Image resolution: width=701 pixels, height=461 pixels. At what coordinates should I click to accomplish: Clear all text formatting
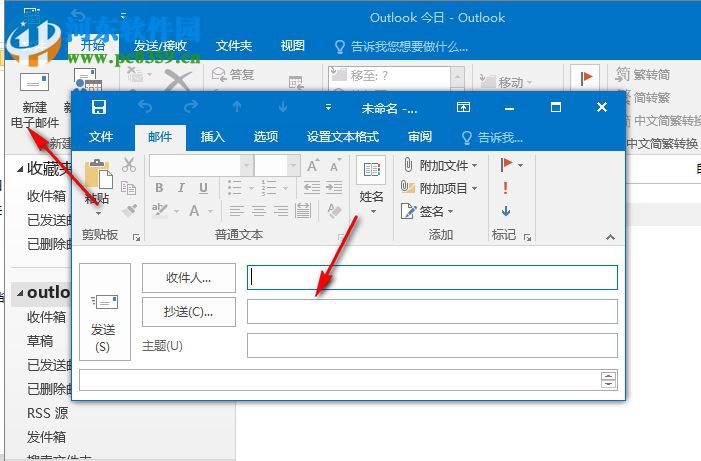tap(334, 210)
